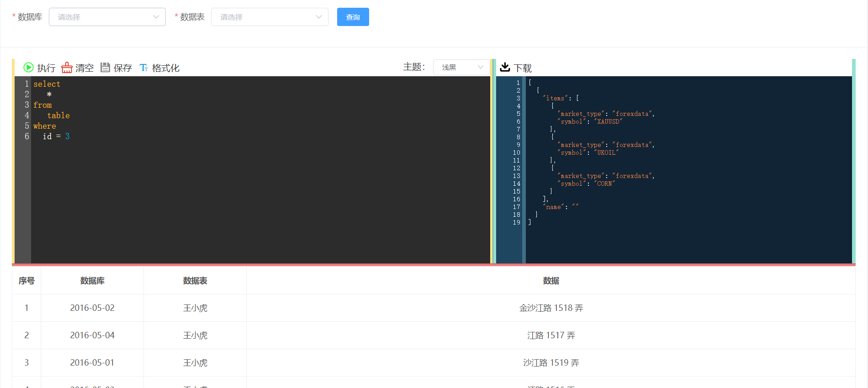Viewport: 868px width, 388px height.
Task: Click 王小虎 in row 2
Action: click(x=195, y=336)
